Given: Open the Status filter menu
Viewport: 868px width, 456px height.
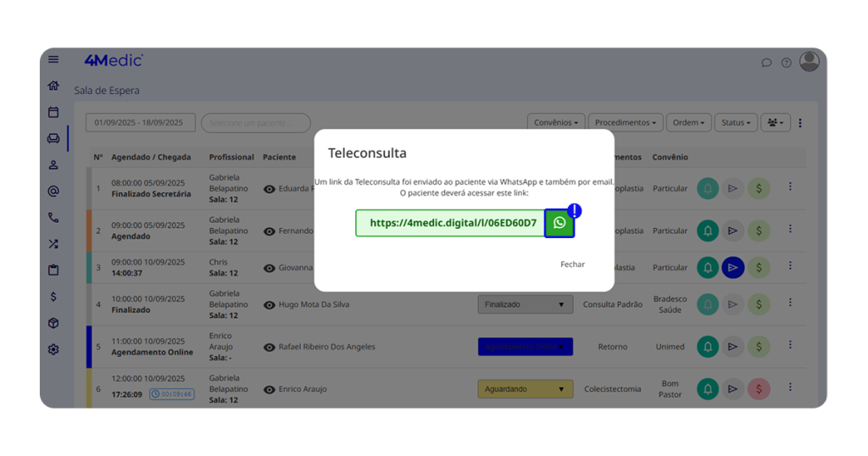Looking at the screenshot, I should pos(735,123).
